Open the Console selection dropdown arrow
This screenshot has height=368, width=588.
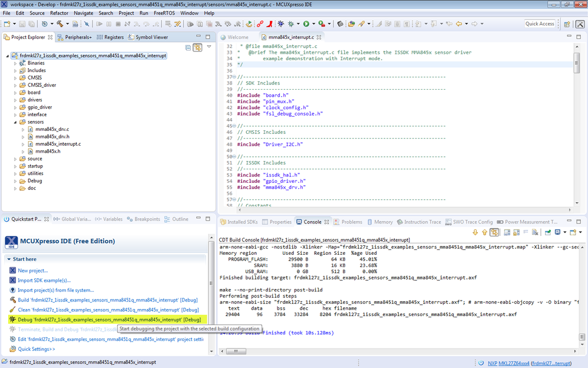tap(564, 232)
